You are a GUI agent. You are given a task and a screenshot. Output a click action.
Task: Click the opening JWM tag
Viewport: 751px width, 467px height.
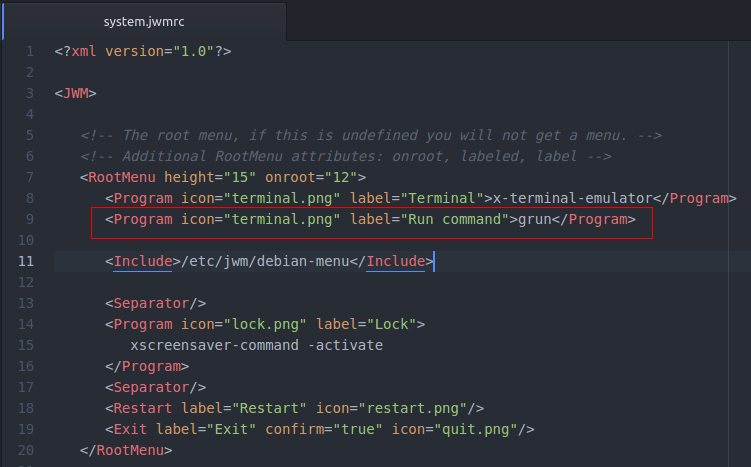75,93
